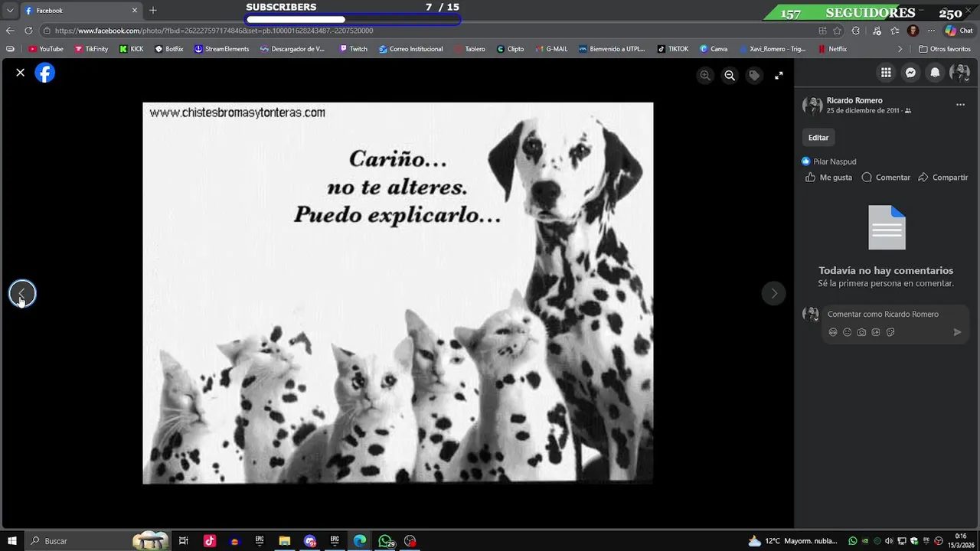The width and height of the screenshot is (980, 551).
Task: Open YouTube bookmark
Action: tap(46, 49)
